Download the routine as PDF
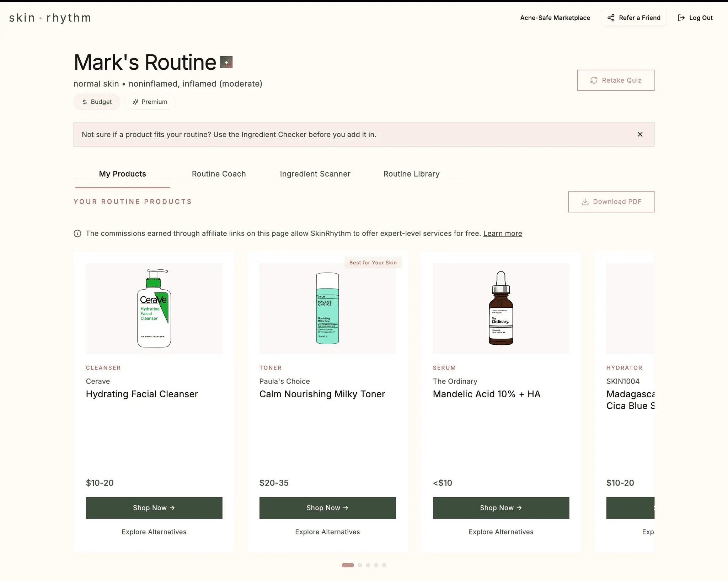The height and width of the screenshot is (581, 728). point(611,202)
